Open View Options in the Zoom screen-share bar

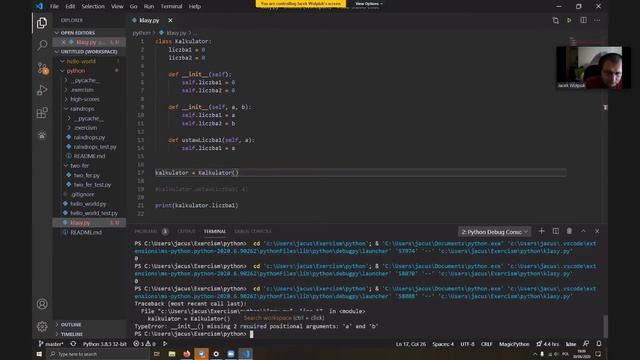pyautogui.click(x=369, y=4)
